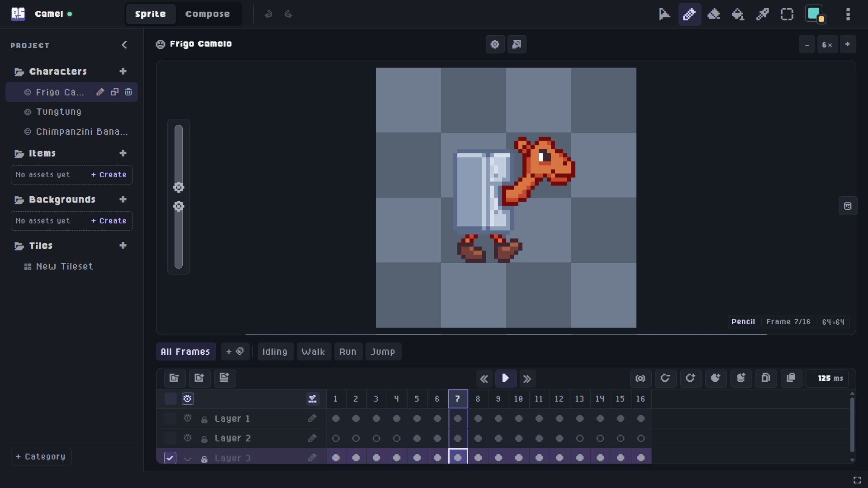The image size is (868, 488).
Task: Open the Chimpanzini Bana... character
Action: point(71,132)
